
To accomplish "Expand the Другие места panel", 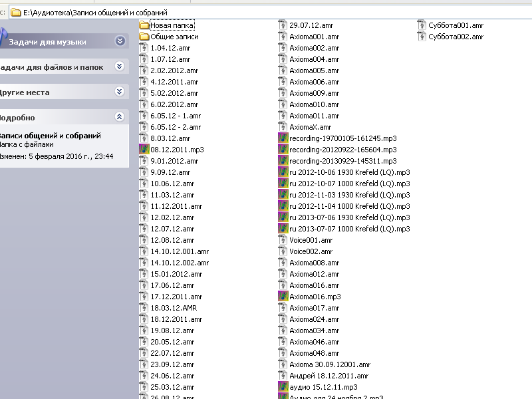I will [120, 92].
